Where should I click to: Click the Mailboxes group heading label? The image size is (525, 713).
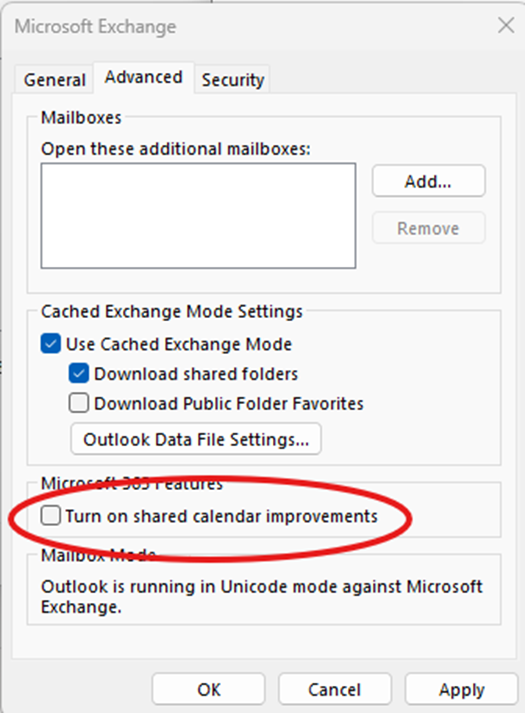click(x=81, y=118)
